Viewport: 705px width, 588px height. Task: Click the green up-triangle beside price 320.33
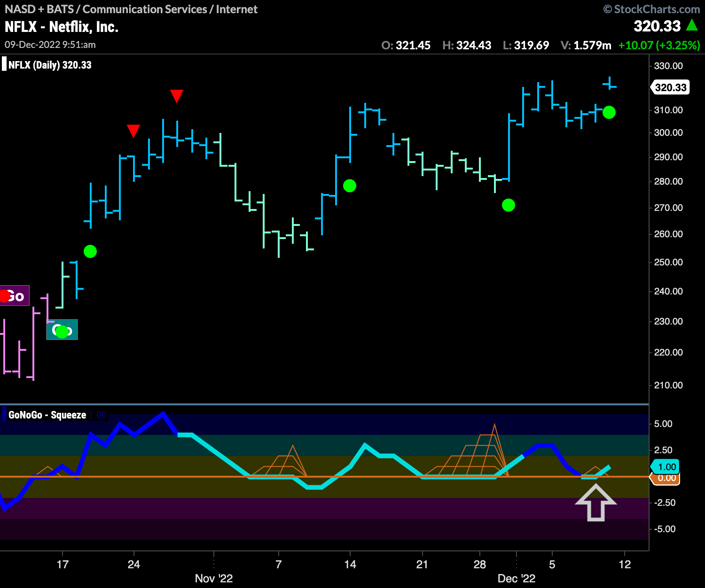[x=692, y=25]
